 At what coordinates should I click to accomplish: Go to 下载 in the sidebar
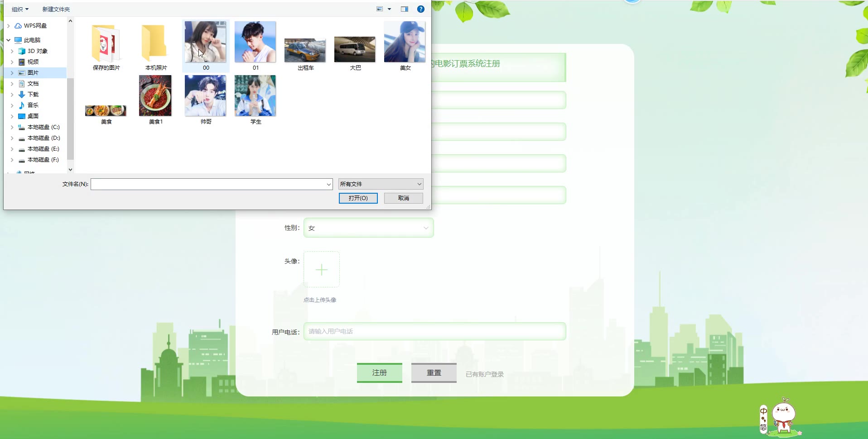[x=33, y=95]
